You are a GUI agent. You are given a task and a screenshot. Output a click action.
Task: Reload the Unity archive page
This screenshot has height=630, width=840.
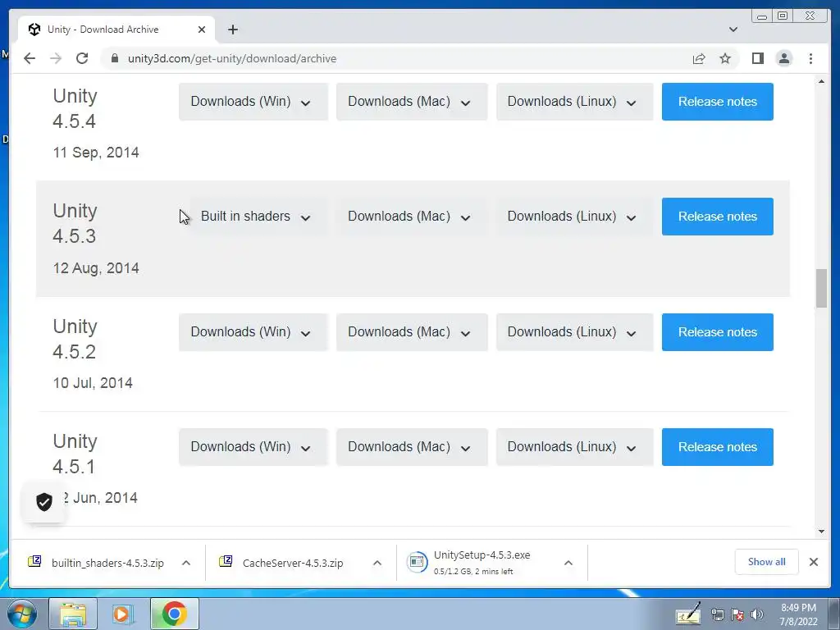(x=82, y=58)
